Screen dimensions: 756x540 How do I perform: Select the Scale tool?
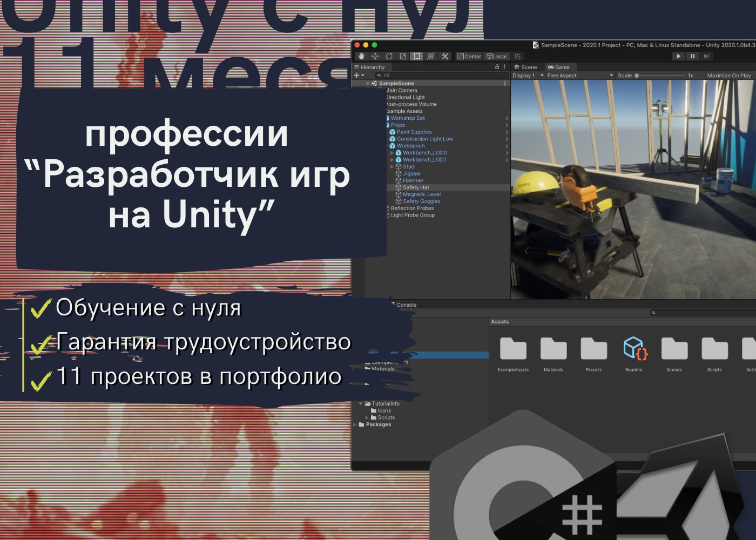coord(403,56)
